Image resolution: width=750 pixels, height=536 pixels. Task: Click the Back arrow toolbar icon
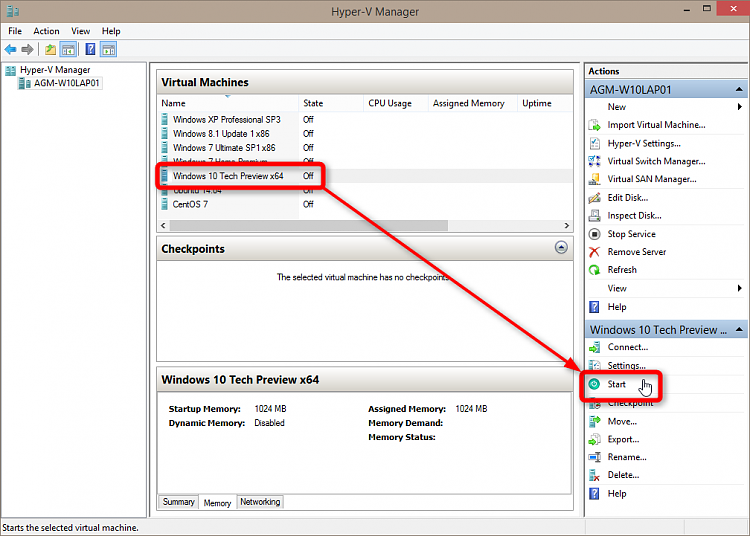11,49
